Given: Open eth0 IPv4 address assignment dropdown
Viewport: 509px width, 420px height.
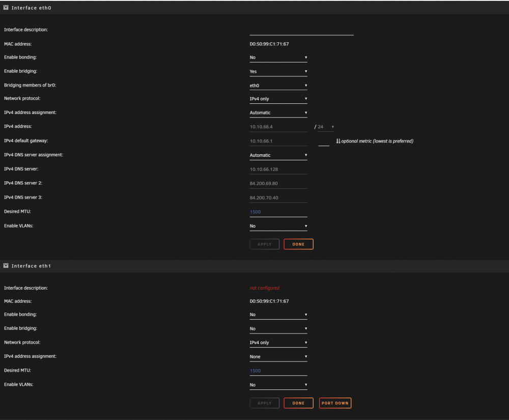Looking at the screenshot, I should [x=278, y=113].
